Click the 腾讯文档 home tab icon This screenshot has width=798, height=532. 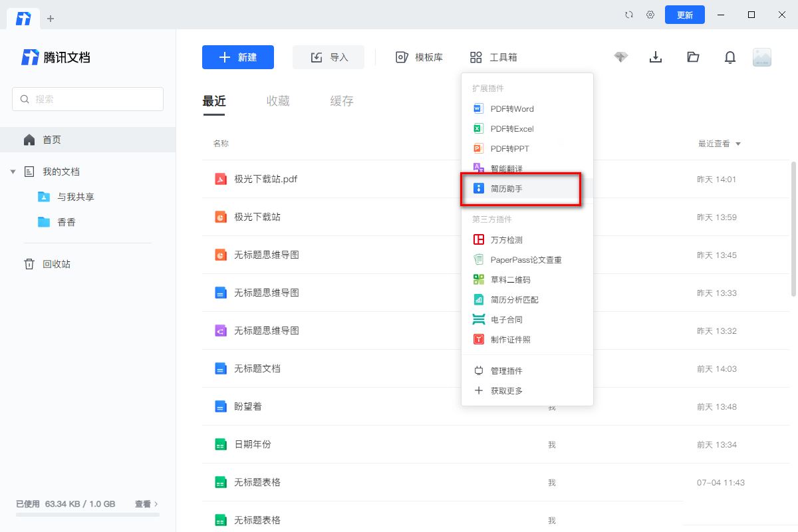pos(23,19)
